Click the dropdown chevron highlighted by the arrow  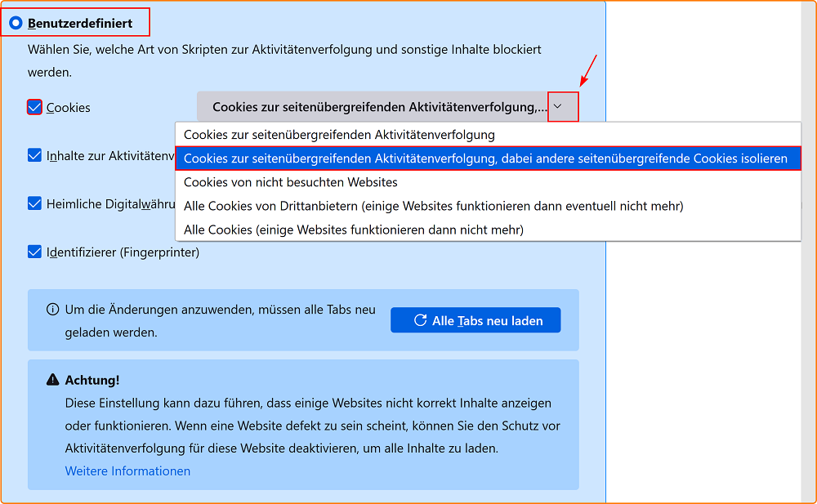point(561,106)
